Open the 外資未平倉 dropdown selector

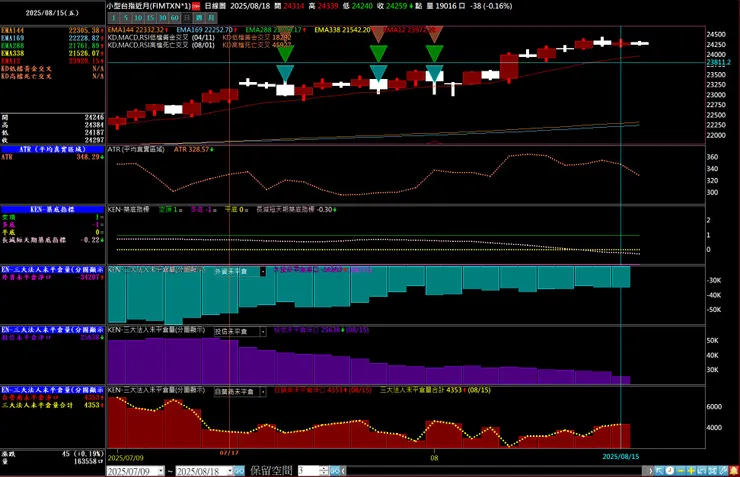pyautogui.click(x=263, y=272)
